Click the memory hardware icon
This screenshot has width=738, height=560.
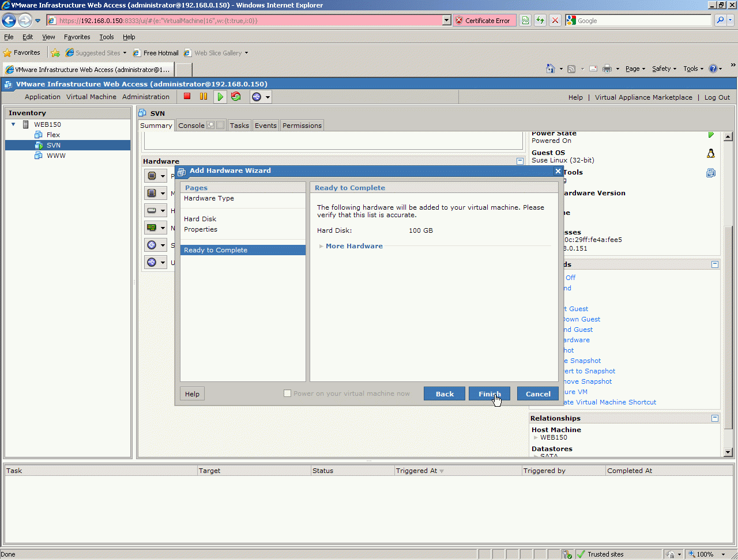pyautogui.click(x=152, y=193)
